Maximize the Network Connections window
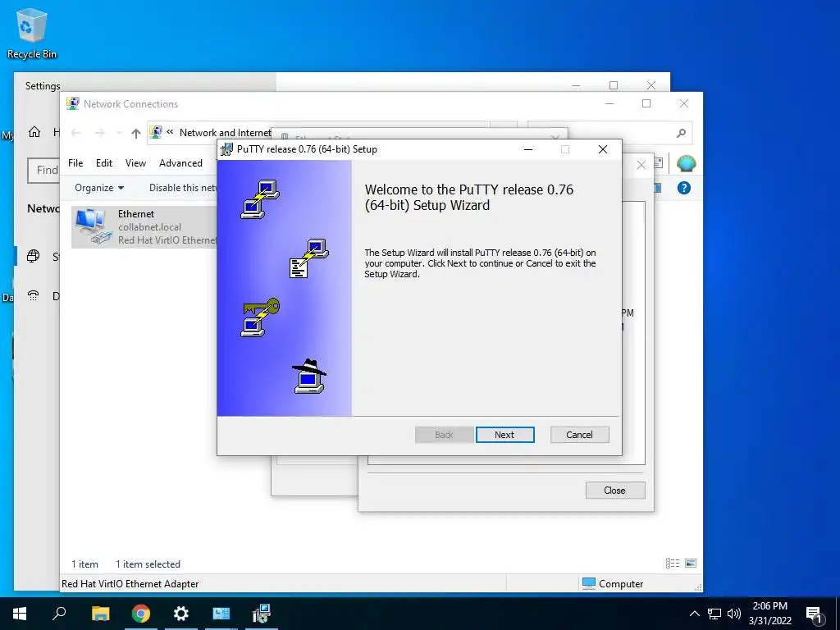The width and height of the screenshot is (840, 630). (x=646, y=103)
